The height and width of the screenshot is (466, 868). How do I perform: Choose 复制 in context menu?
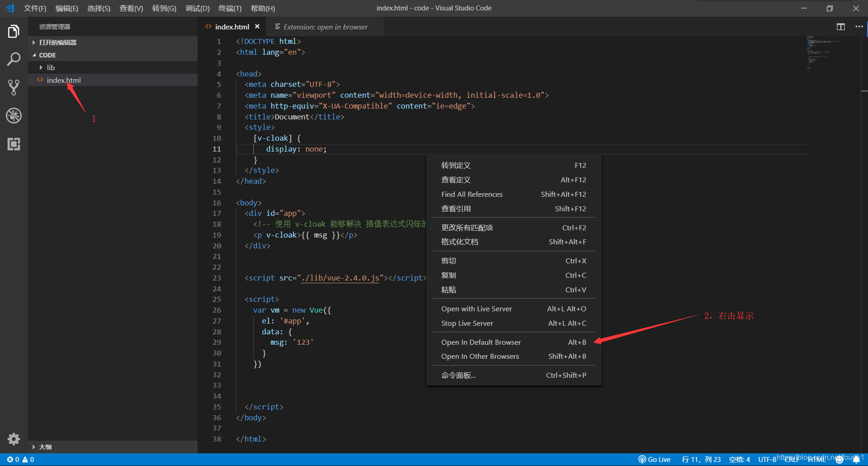click(514, 276)
